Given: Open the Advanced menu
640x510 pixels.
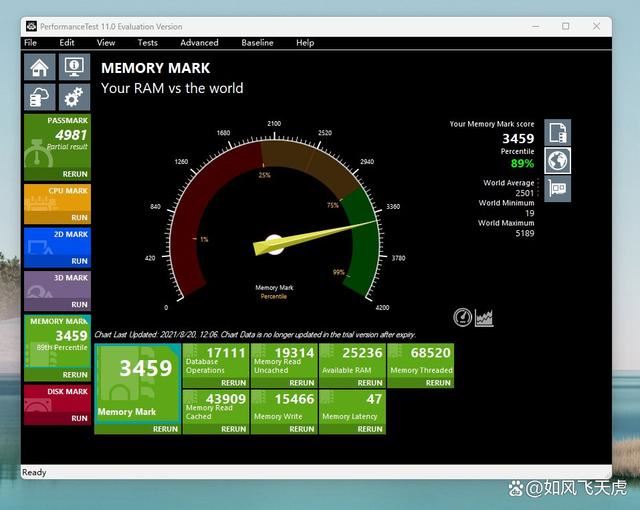Looking at the screenshot, I should click(x=199, y=43).
